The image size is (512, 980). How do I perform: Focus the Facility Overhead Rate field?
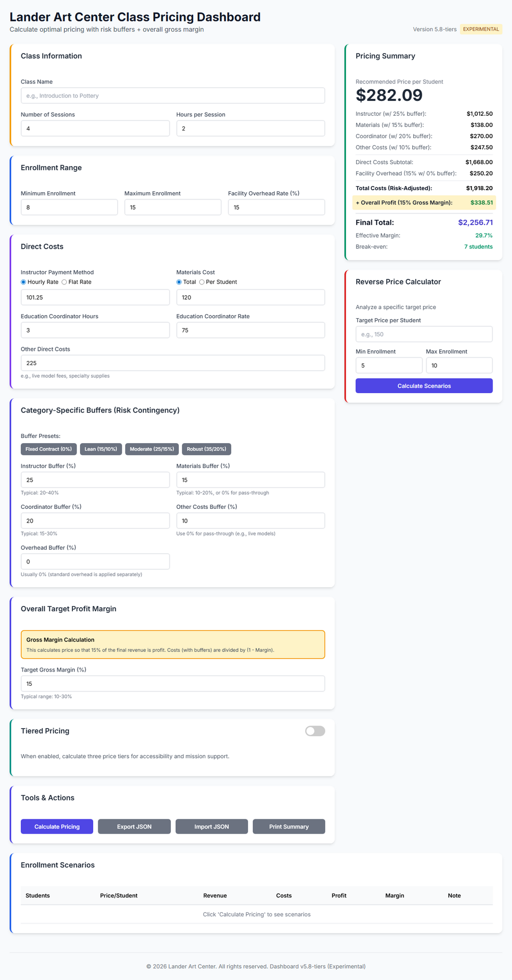click(276, 208)
